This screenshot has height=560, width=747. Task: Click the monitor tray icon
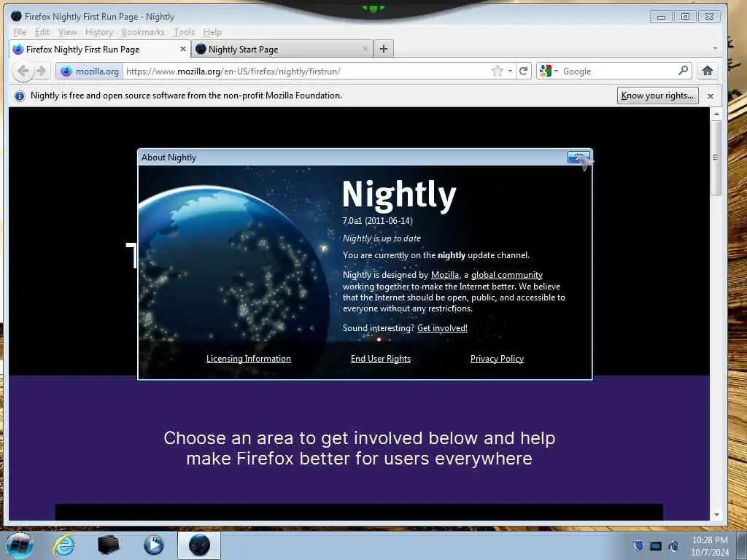click(656, 546)
